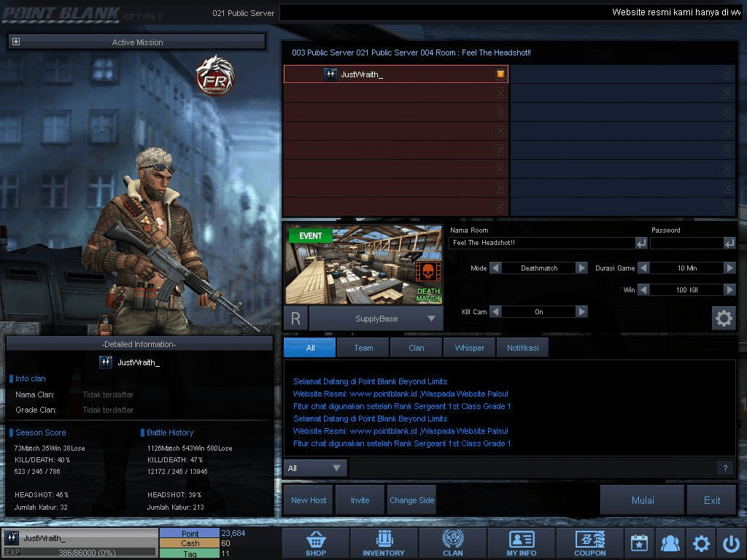Image resolution: width=747 pixels, height=560 pixels.
Task: Click the death match skull icon
Action: tap(427, 272)
